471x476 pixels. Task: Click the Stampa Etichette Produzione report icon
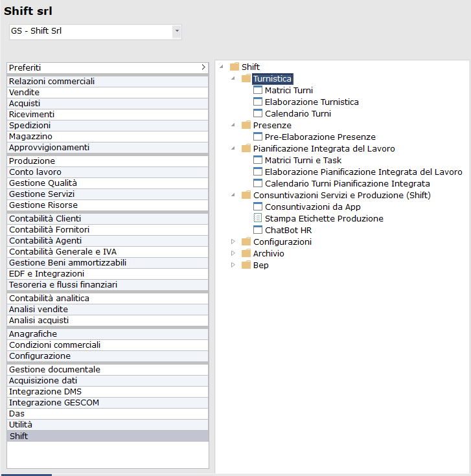tap(258, 219)
